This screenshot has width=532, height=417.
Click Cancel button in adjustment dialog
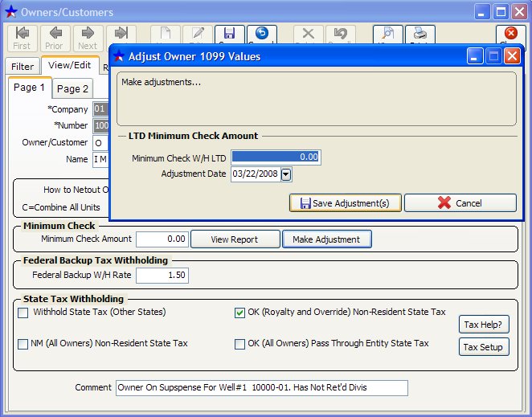click(x=460, y=203)
